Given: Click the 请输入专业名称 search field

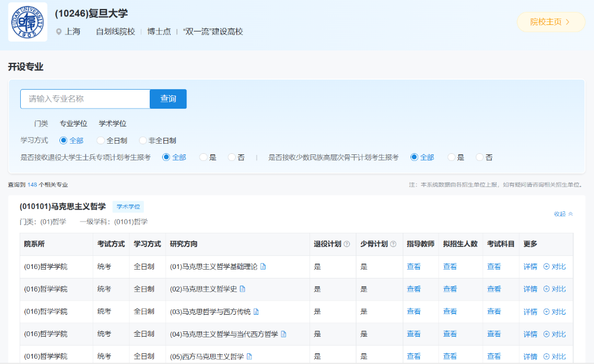Looking at the screenshot, I should pos(85,99).
